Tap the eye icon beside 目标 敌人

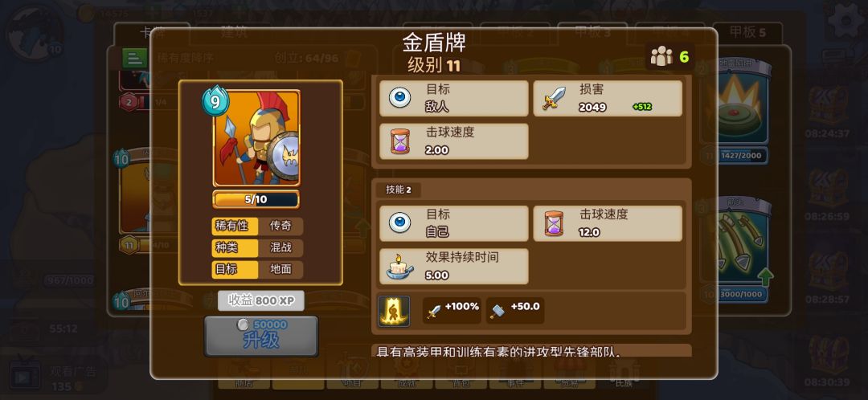pos(399,98)
